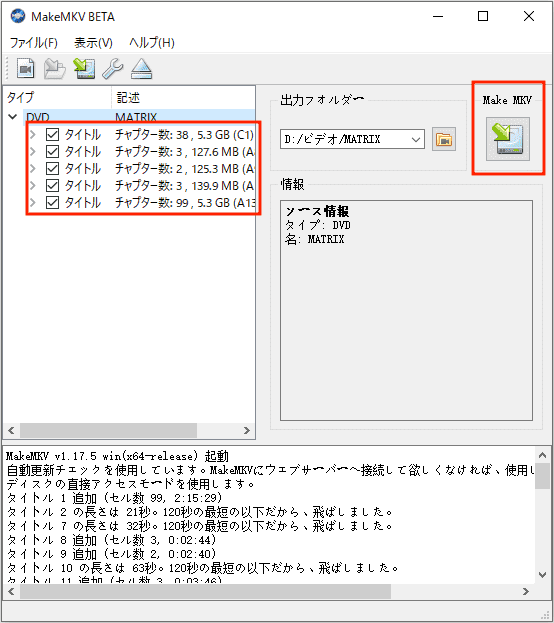Image resolution: width=554 pixels, height=623 pixels.
Task: Click the save to hard drive toolbar icon
Action: (84, 69)
